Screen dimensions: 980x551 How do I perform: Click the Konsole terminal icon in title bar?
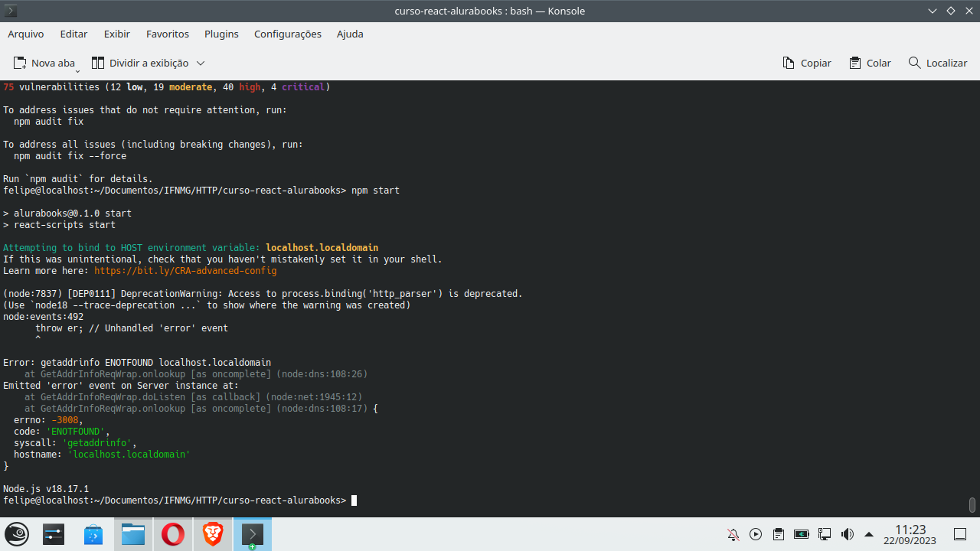point(11,11)
